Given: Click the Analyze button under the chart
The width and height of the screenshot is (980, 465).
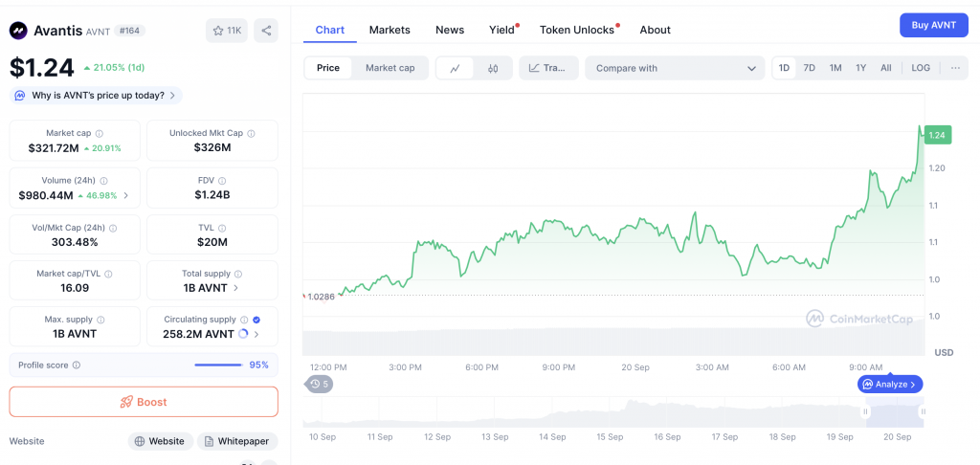Looking at the screenshot, I should 890,385.
